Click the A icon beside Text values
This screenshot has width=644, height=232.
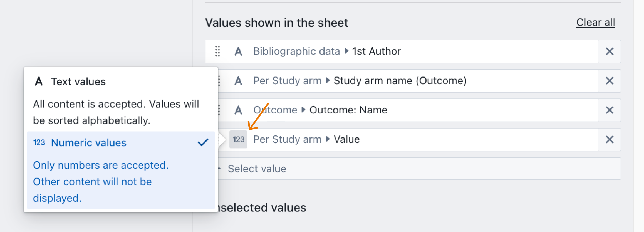tap(39, 82)
